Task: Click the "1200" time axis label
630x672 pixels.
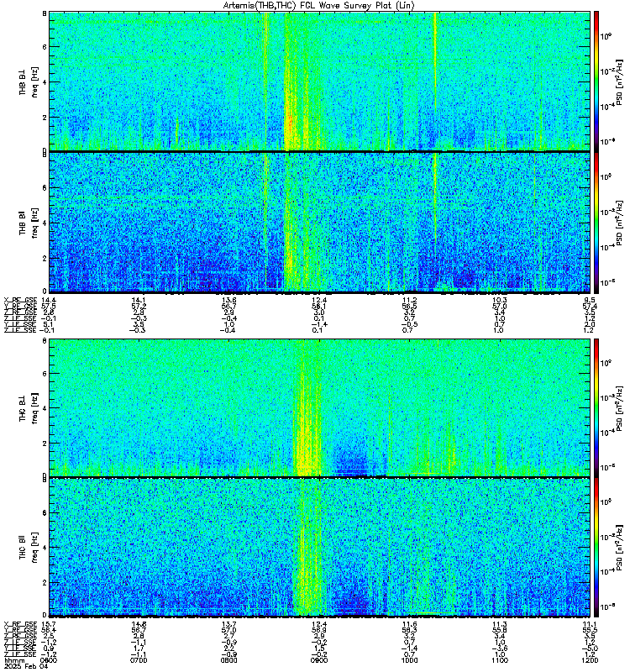Action: coord(590,660)
